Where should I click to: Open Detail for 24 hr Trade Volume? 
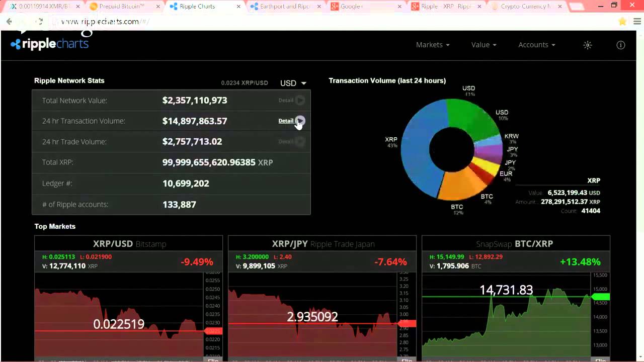click(x=292, y=141)
